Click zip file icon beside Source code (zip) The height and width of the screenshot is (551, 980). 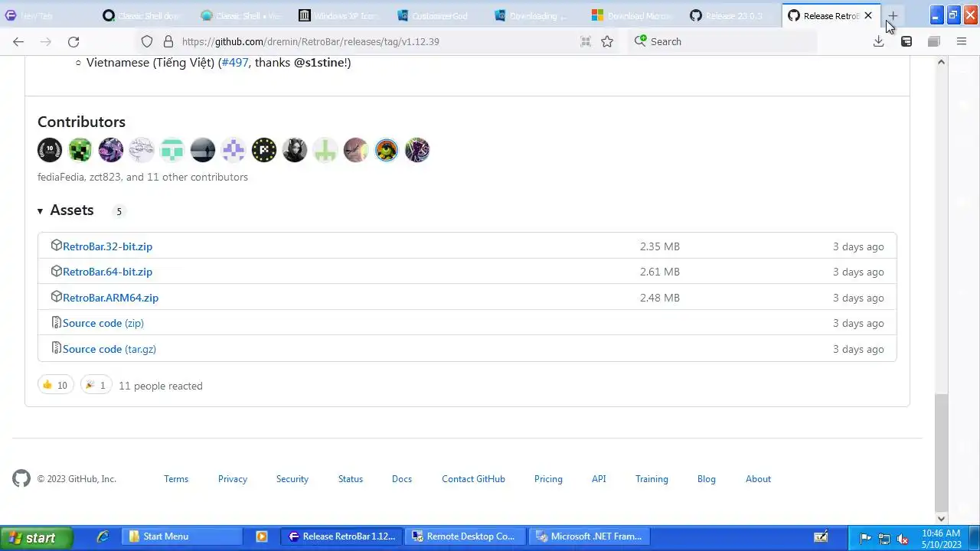click(x=56, y=322)
